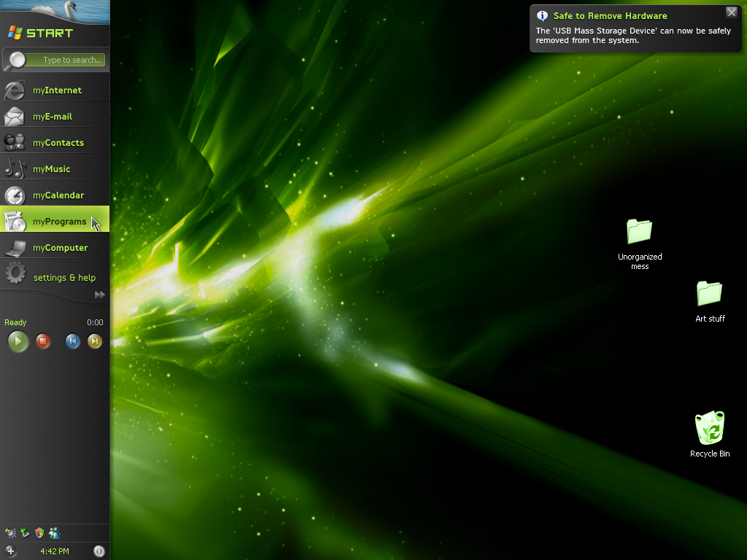747x560 pixels.
Task: Skip to next track button
Action: (95, 341)
